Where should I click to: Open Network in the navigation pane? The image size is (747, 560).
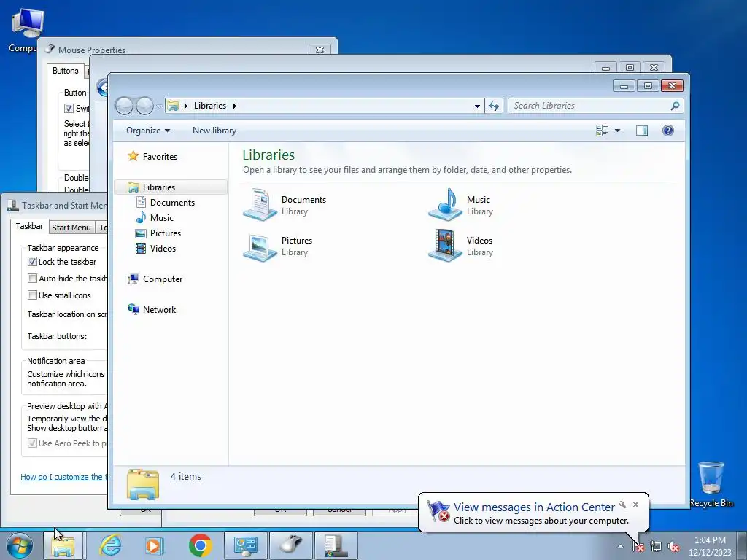pos(159,309)
